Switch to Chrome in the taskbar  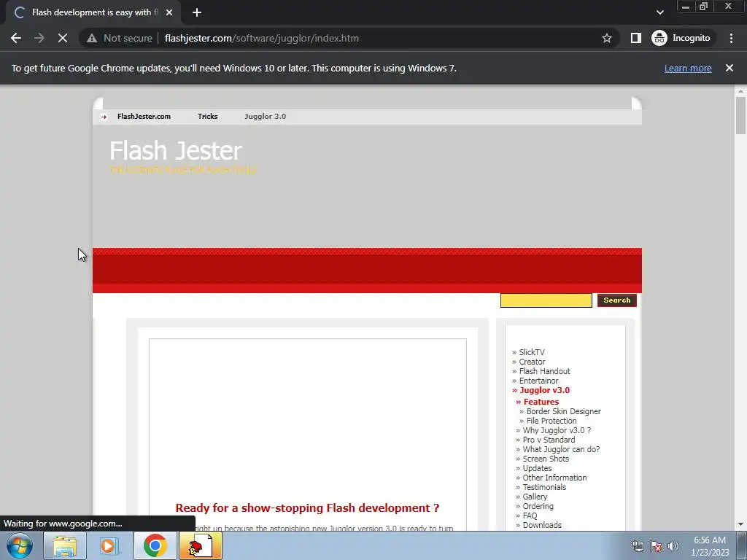point(155,545)
